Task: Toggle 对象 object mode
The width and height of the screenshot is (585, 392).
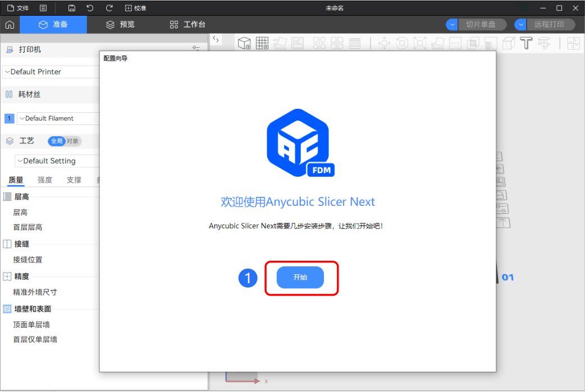Action: [x=73, y=141]
